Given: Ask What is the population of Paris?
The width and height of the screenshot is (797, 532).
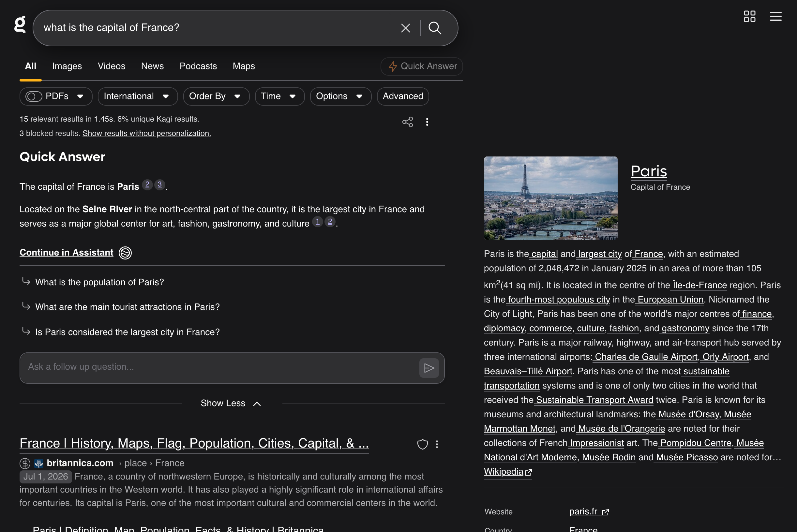Looking at the screenshot, I should click(x=99, y=282).
